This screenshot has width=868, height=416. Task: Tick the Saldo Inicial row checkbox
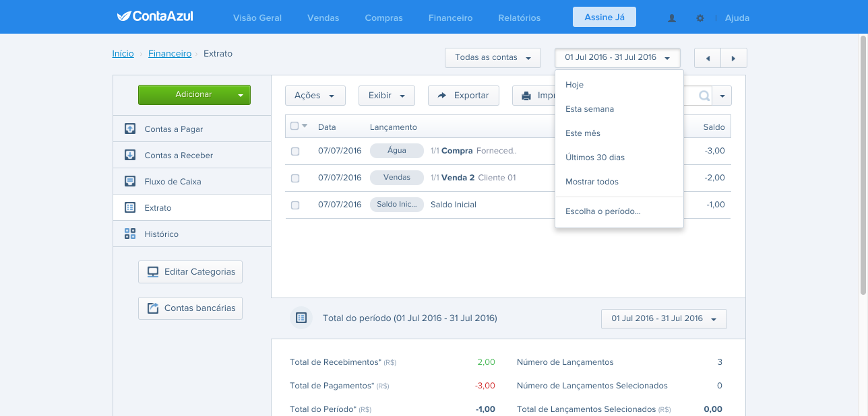point(295,205)
